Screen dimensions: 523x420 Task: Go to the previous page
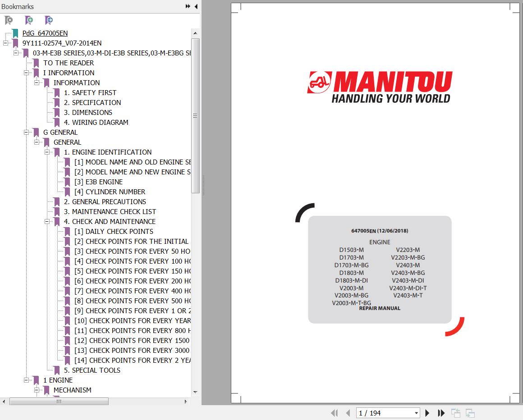348,413
